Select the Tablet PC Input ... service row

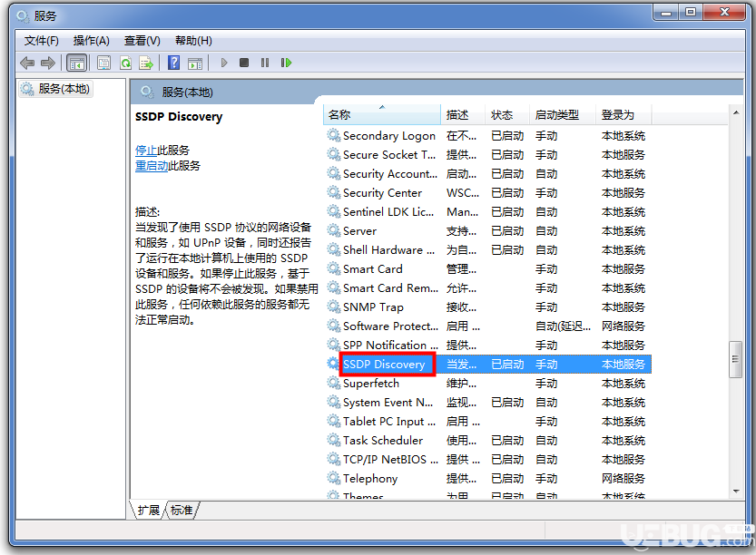point(487,421)
